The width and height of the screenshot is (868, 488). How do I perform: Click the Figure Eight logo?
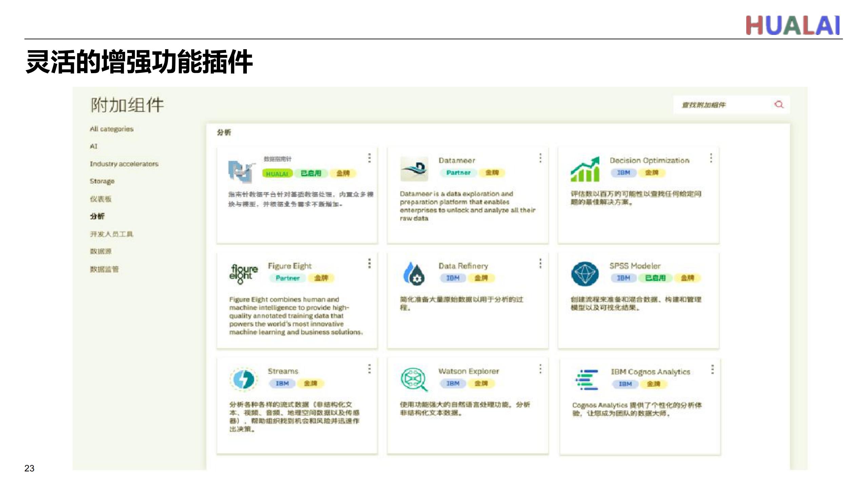coord(243,274)
